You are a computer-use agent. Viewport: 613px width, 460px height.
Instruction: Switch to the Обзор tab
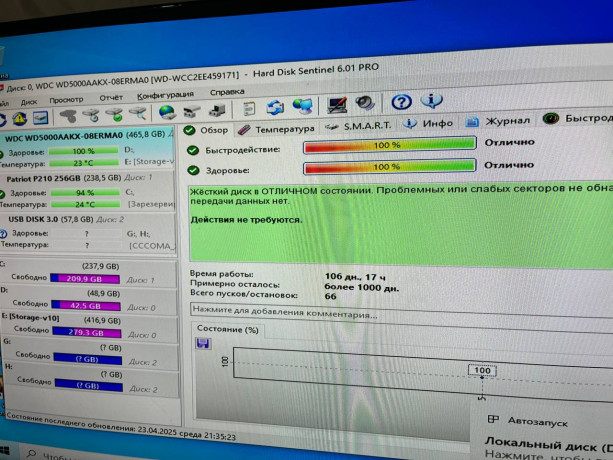coord(206,130)
